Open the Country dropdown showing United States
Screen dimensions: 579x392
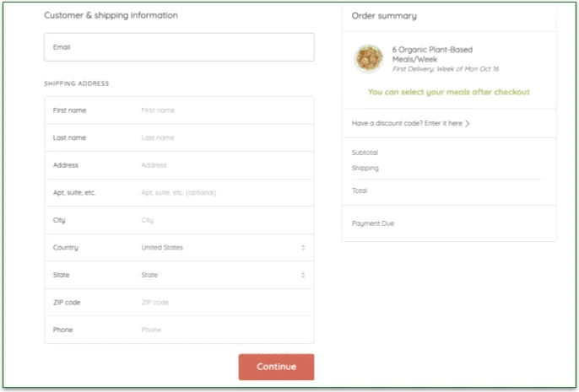point(179,248)
